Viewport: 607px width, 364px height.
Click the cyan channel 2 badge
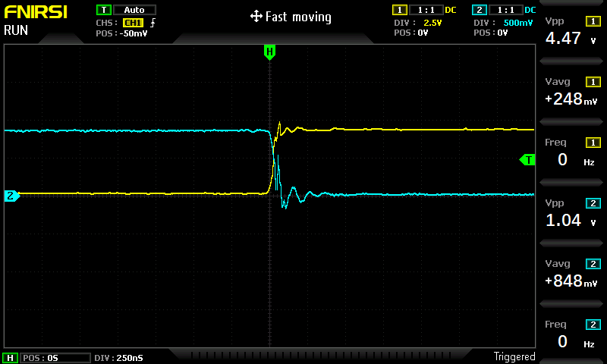pos(480,10)
